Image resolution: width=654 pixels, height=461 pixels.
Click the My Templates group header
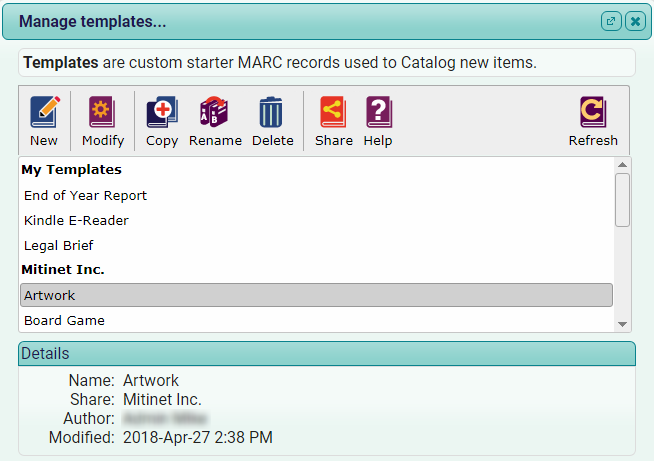pos(71,169)
